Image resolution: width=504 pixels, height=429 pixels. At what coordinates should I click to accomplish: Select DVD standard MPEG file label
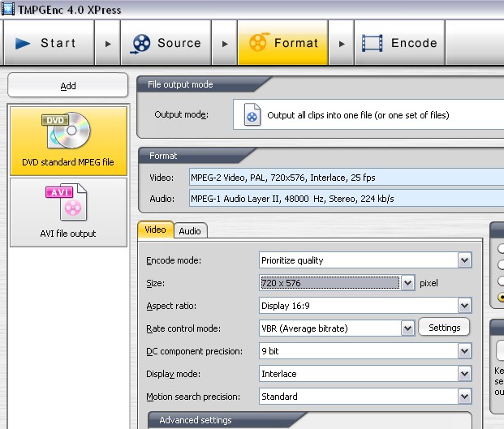point(68,162)
